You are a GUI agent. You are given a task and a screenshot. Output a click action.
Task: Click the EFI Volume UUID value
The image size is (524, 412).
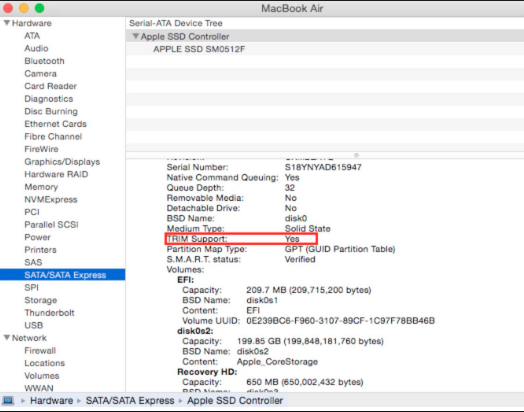(x=341, y=321)
